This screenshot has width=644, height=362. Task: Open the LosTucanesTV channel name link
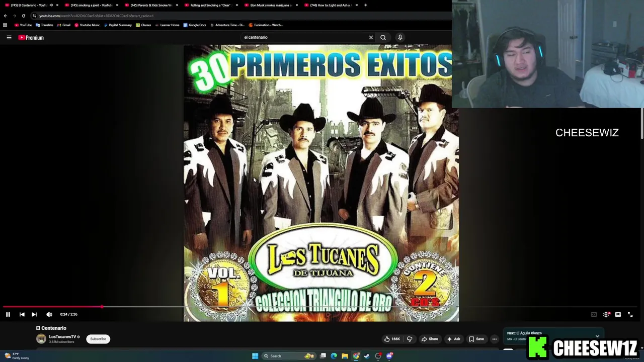point(62,337)
